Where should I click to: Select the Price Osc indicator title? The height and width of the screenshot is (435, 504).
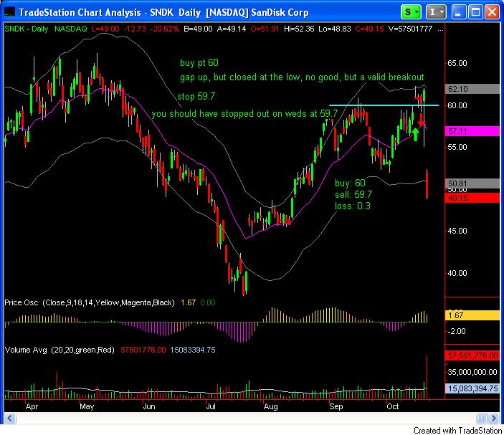pos(90,302)
